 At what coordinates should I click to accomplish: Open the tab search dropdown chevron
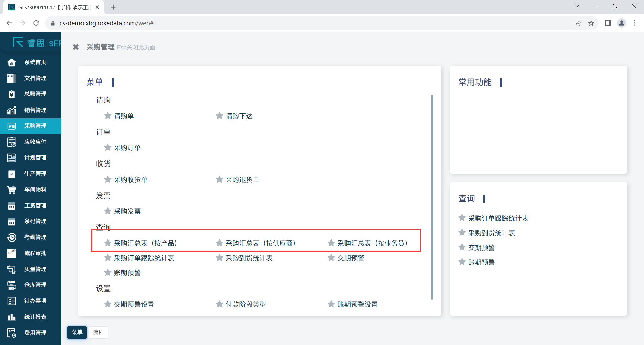click(x=577, y=6)
